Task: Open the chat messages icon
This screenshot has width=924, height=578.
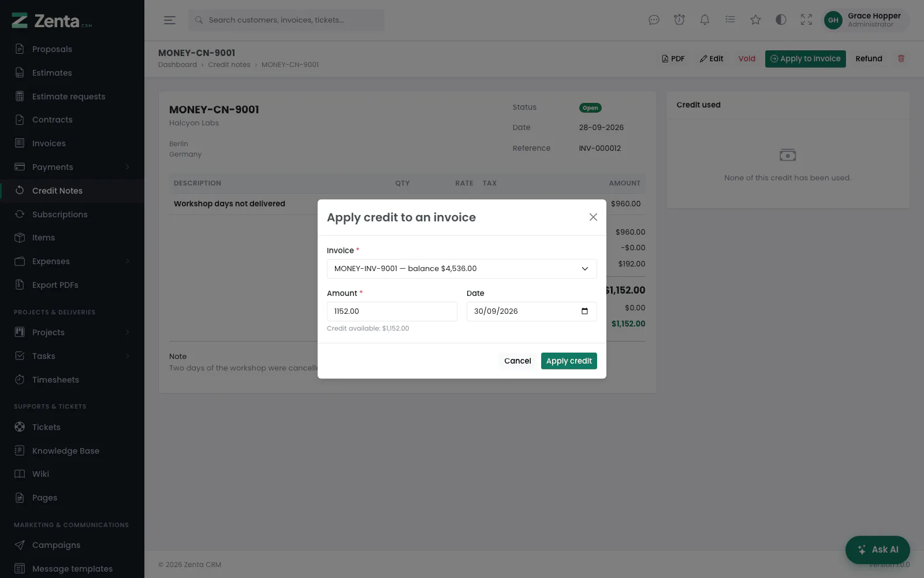Action: (654, 20)
